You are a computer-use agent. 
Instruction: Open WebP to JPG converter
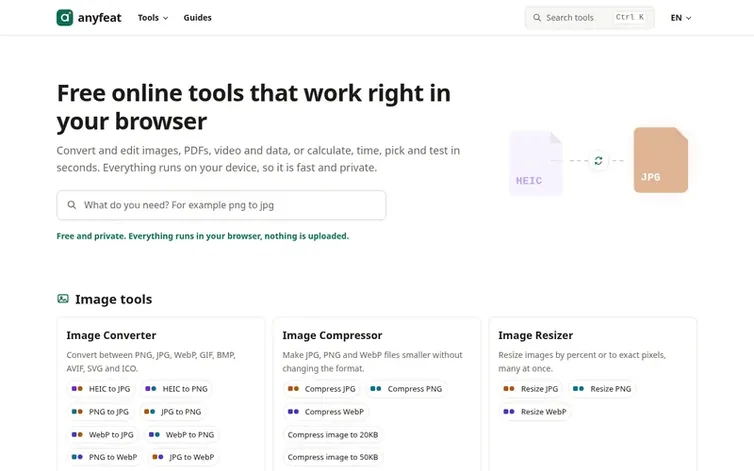(x=102, y=434)
